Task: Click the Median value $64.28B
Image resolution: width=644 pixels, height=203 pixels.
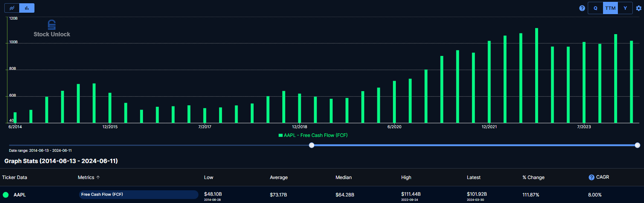Action: (x=345, y=195)
